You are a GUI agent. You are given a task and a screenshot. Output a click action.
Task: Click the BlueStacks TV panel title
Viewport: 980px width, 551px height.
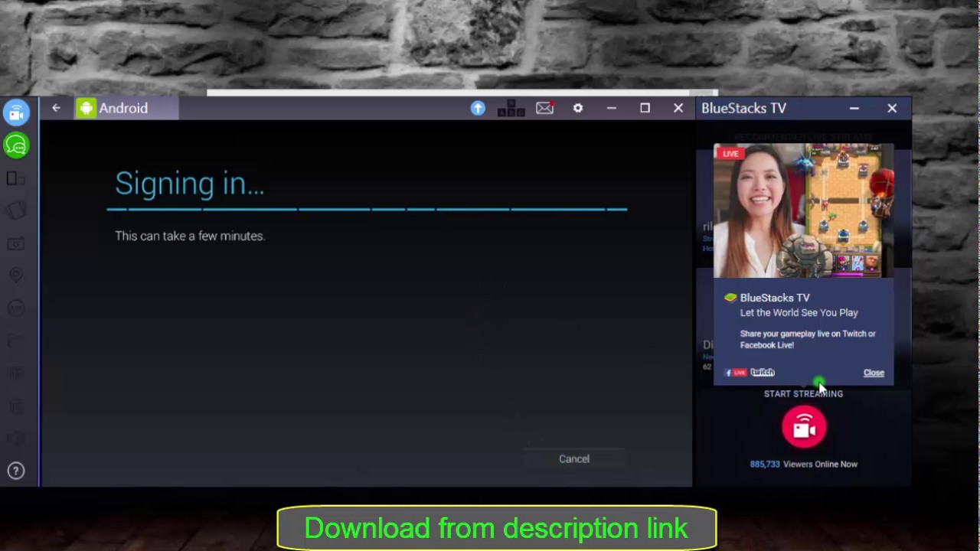(x=743, y=108)
